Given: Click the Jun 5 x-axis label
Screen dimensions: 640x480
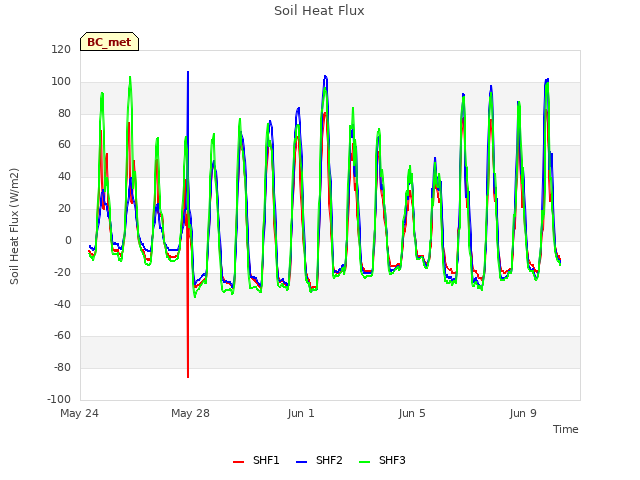Looking at the screenshot, I should [x=412, y=413].
